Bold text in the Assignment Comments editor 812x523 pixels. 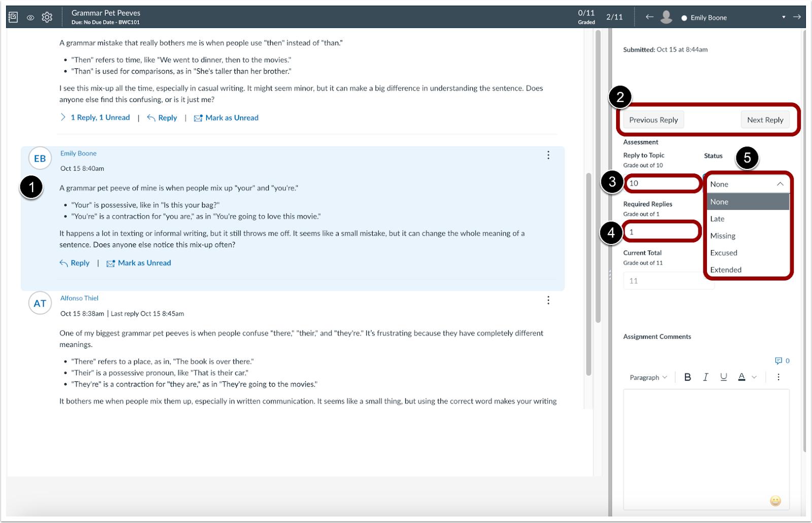pos(688,377)
